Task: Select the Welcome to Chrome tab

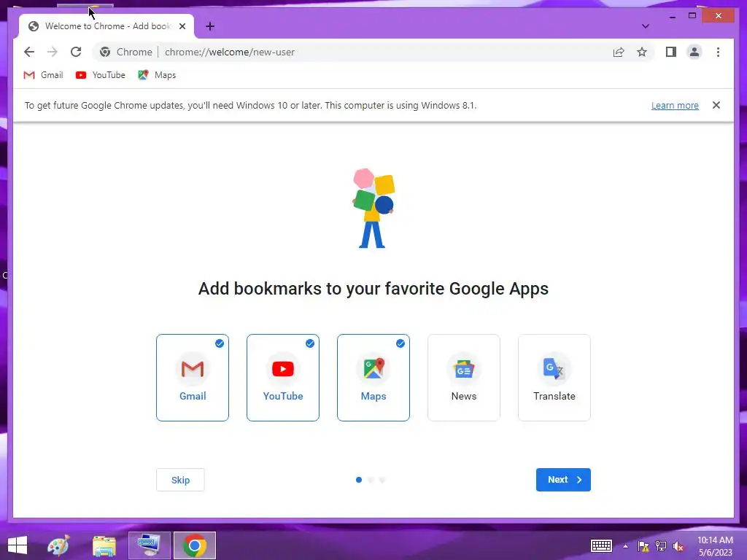Action: pos(107,26)
